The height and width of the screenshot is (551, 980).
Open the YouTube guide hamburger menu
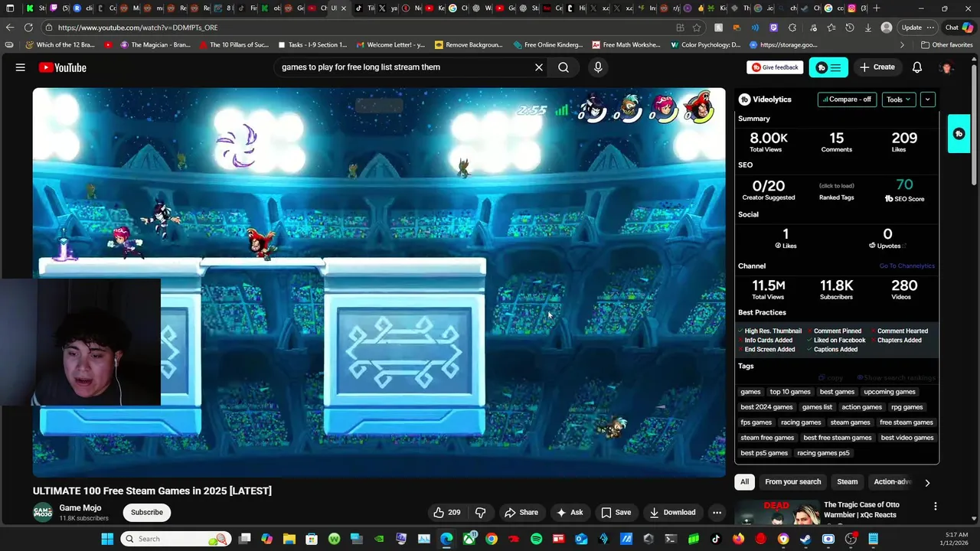[x=21, y=67]
